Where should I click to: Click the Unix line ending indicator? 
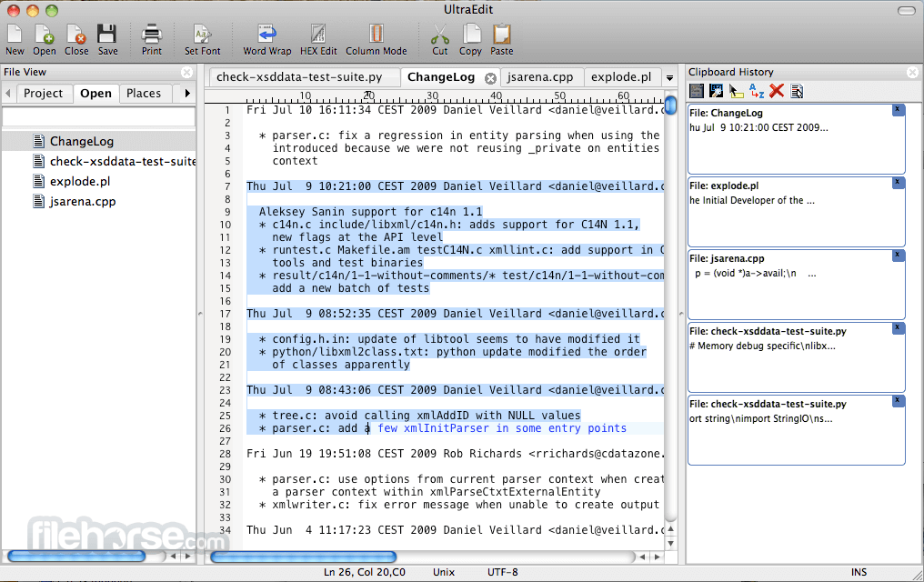point(444,572)
